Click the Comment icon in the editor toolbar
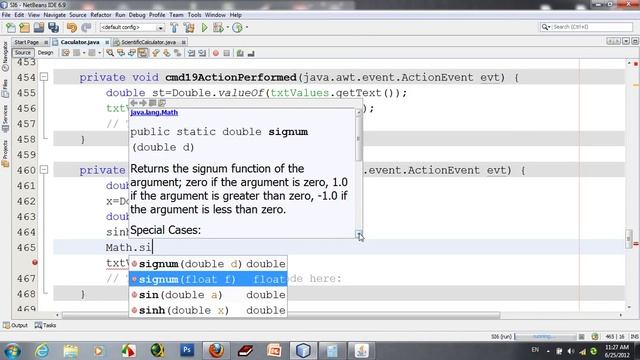Image resolution: width=640 pixels, height=360 pixels. click(240, 53)
